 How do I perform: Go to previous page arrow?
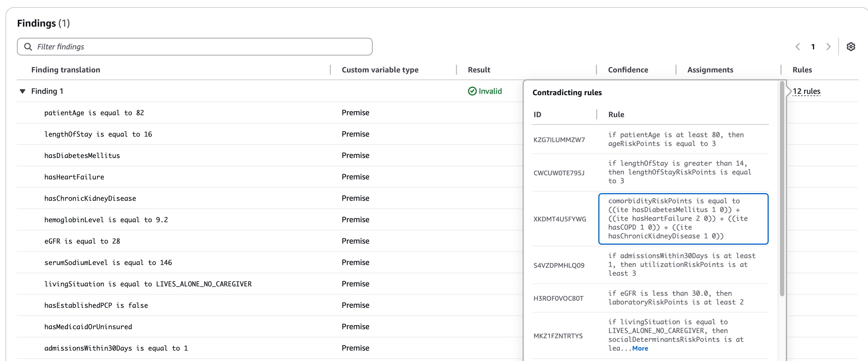[797, 47]
